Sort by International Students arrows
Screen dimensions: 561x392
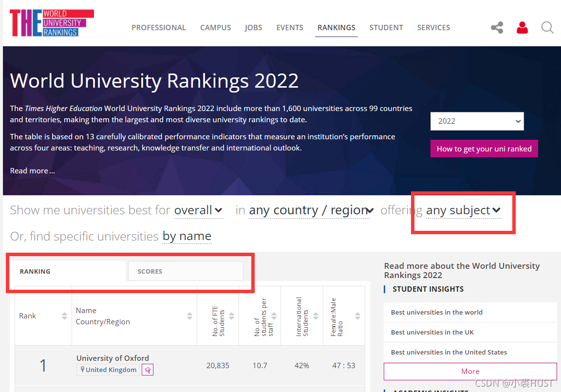(x=316, y=316)
